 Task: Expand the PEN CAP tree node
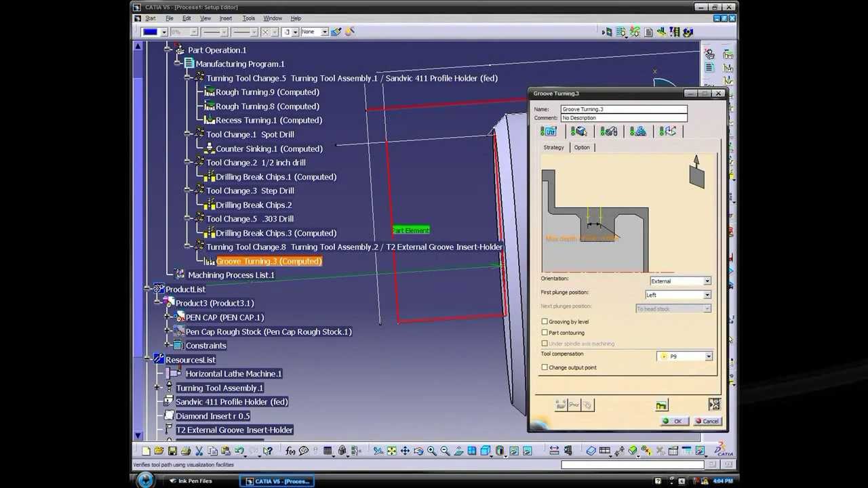[167, 317]
